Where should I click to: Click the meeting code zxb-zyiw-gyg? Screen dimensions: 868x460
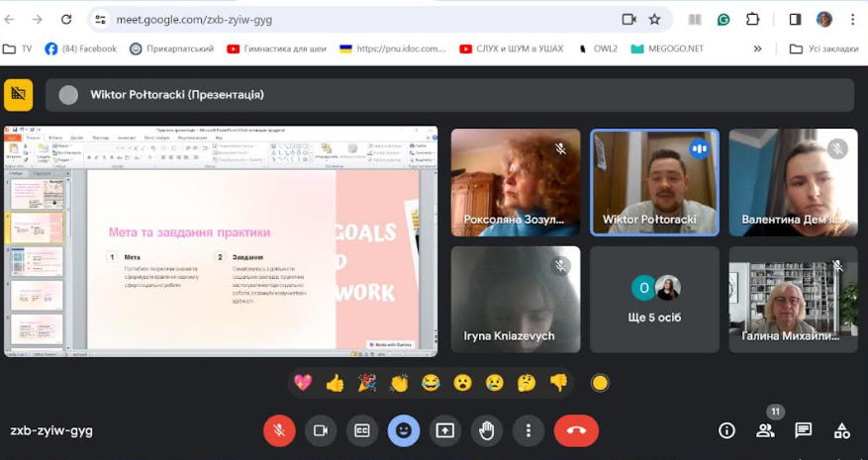tap(51, 430)
